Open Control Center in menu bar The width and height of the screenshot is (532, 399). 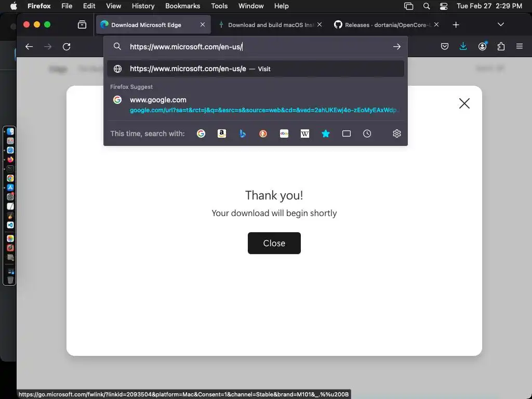coord(444,6)
